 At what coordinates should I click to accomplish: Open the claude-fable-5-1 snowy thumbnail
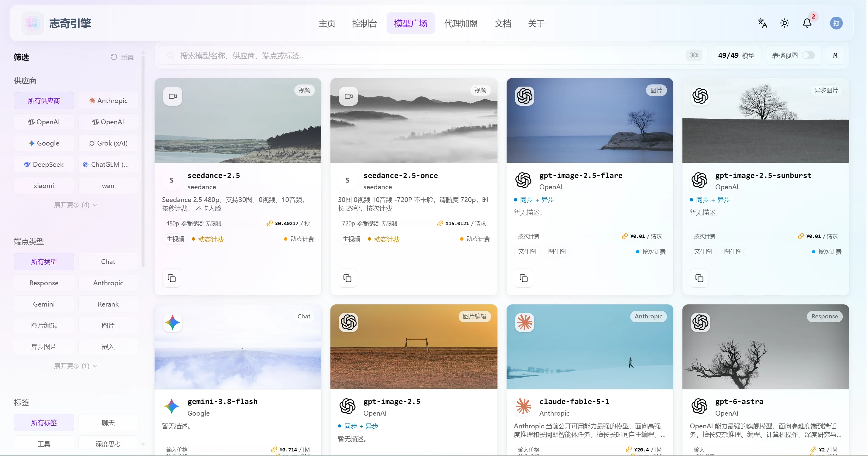(x=590, y=347)
